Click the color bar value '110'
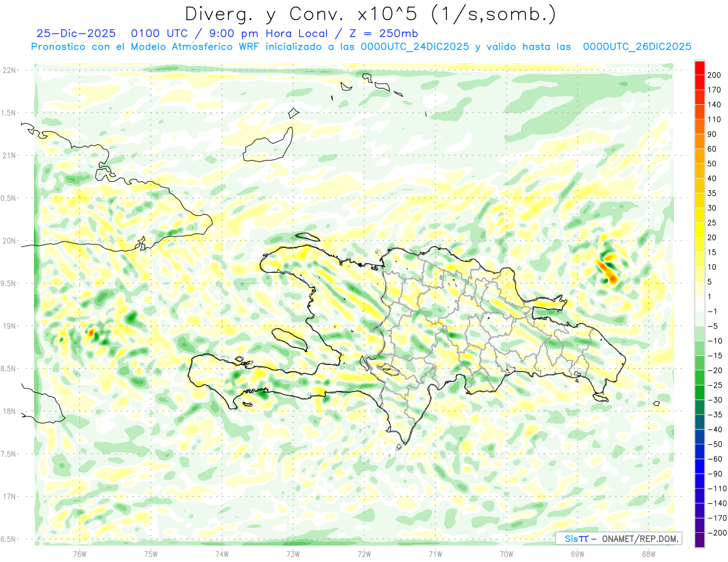 click(715, 119)
